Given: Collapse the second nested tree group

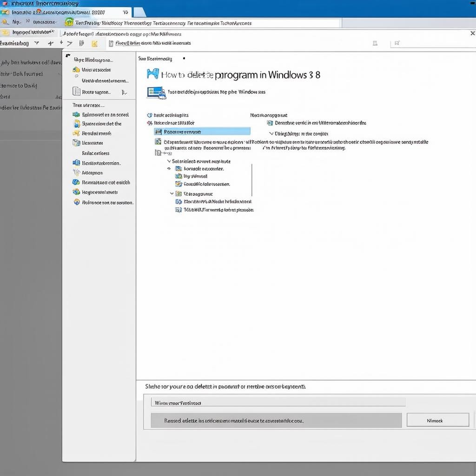Looking at the screenshot, I should [x=172, y=193].
